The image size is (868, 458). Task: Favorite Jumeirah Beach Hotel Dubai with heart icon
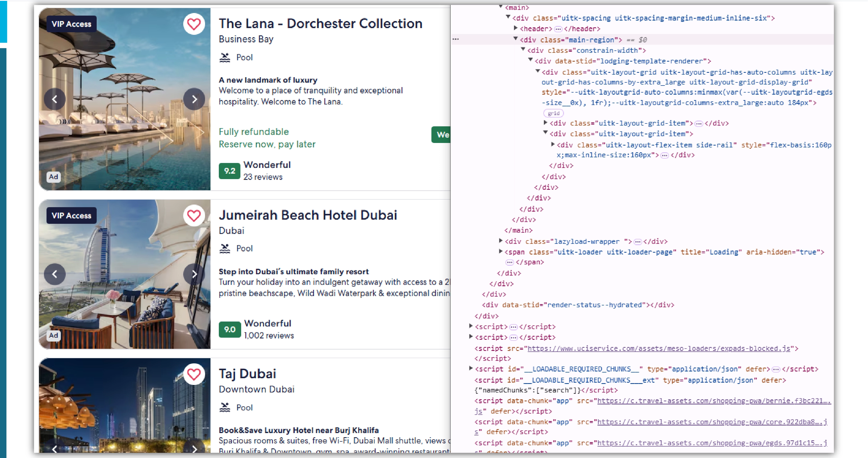pos(194,215)
